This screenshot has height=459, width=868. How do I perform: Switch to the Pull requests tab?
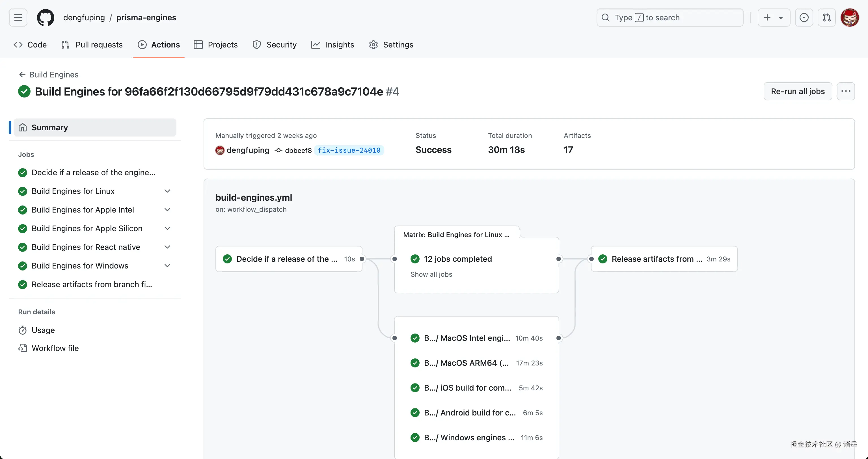[92, 45]
